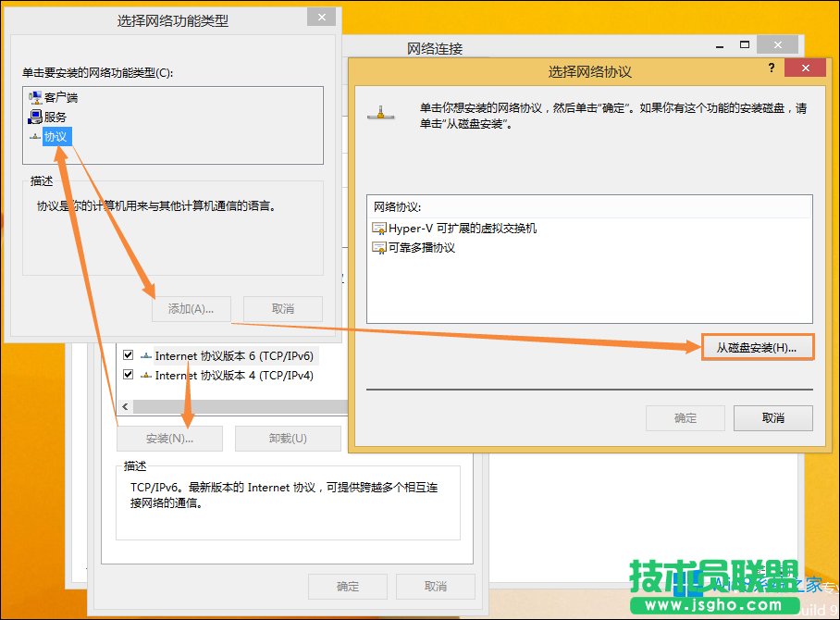Click the 安装(N)... button
Screen dimensions: 840x620
[169, 438]
